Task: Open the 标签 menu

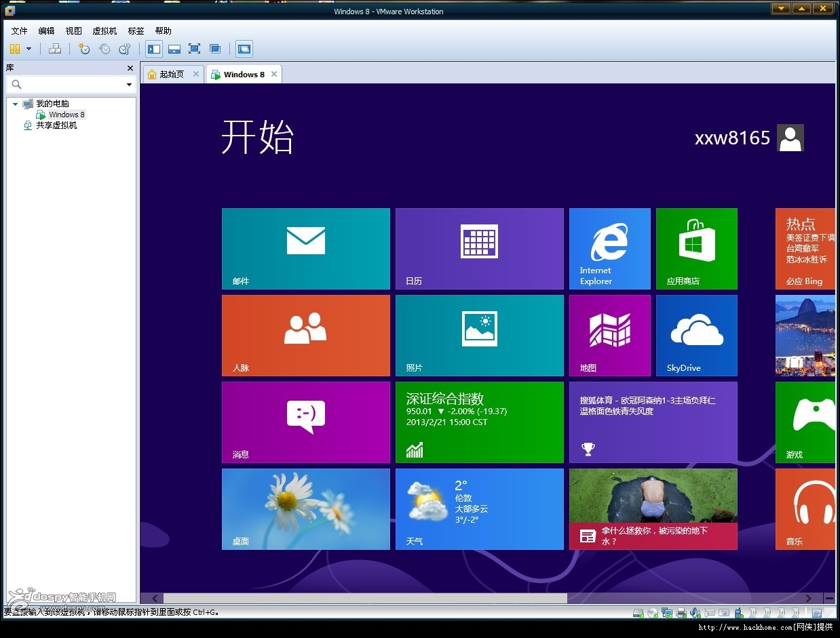Action: click(136, 31)
